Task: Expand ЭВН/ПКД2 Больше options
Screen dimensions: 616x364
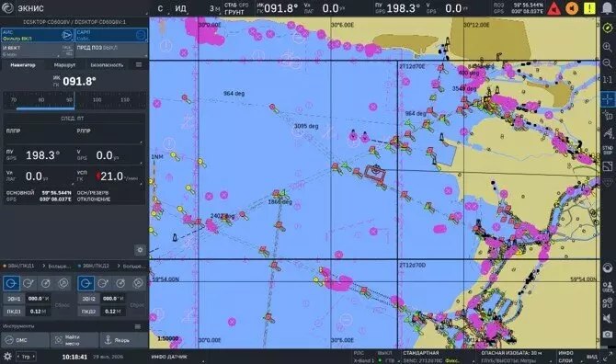Action: (132, 267)
